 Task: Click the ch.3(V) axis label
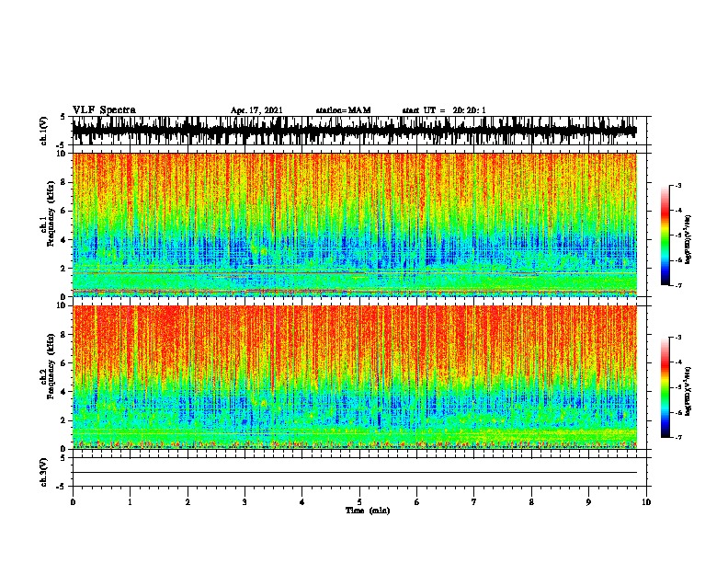click(43, 472)
